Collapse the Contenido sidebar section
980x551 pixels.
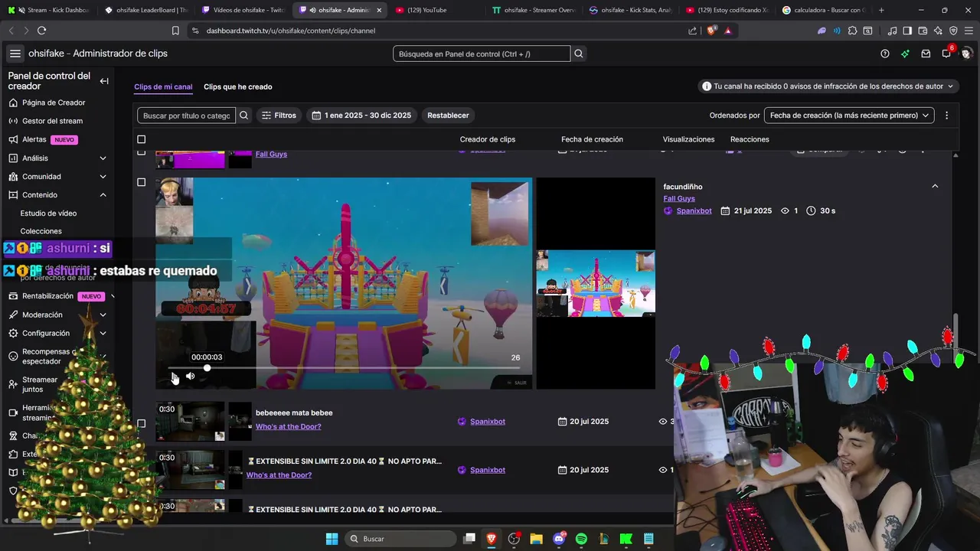(103, 195)
